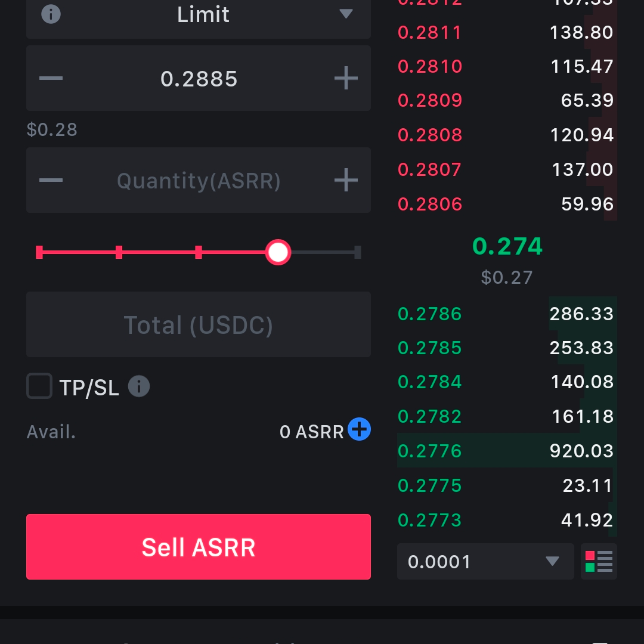Decrease price with the minus icon

tap(51, 79)
